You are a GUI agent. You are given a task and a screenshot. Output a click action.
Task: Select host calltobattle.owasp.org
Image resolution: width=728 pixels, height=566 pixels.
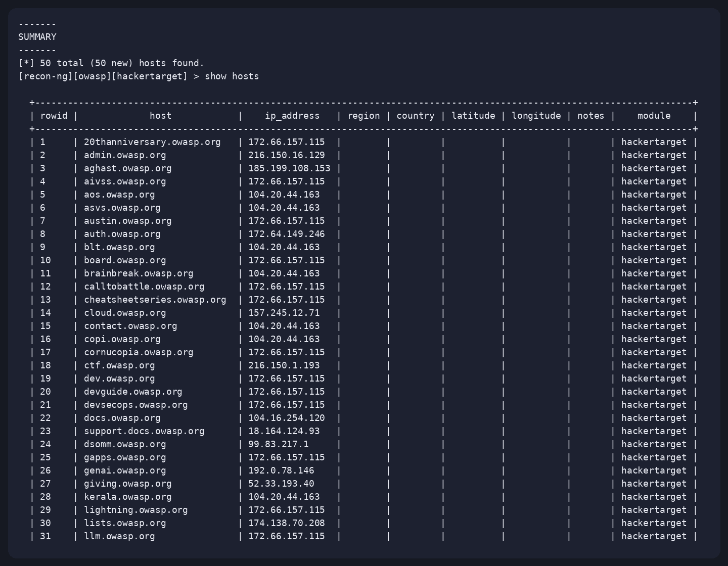(144, 287)
